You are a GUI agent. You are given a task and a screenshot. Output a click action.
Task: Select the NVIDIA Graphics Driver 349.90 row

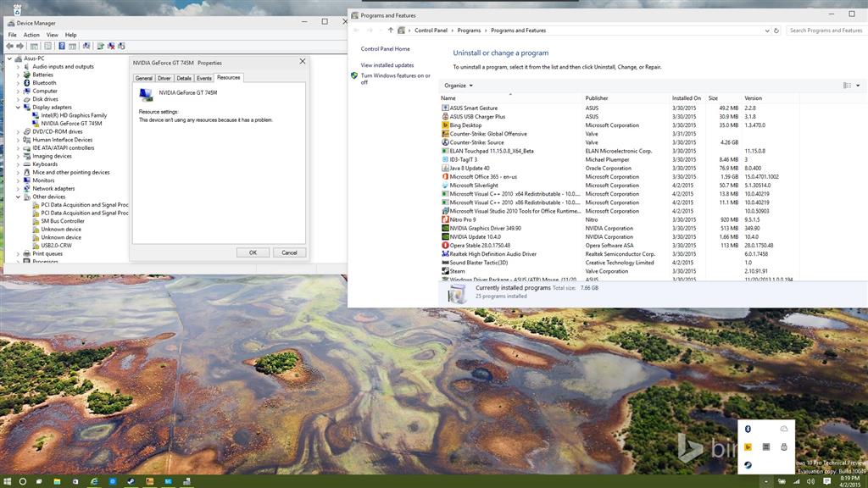[x=619, y=228]
